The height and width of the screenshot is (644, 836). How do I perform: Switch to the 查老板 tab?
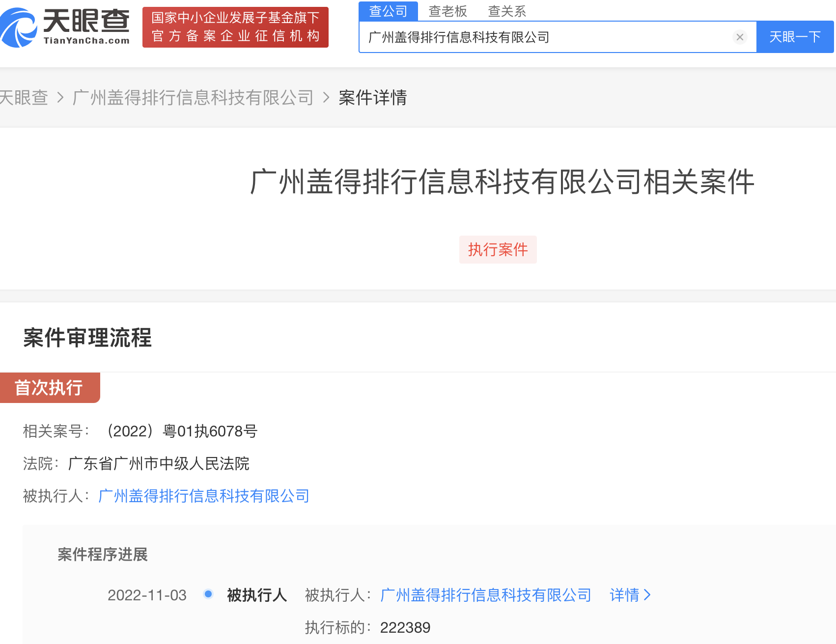coord(447,11)
